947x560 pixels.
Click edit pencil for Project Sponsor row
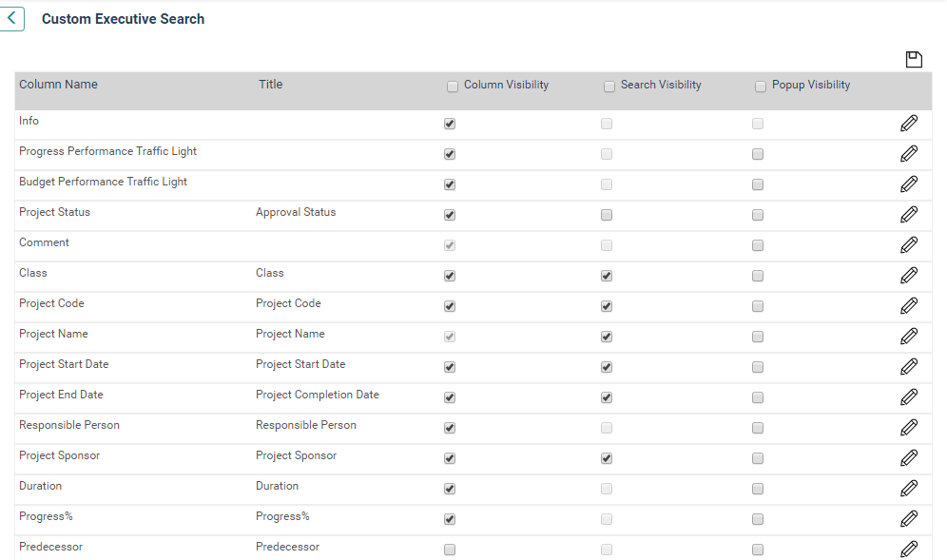click(909, 458)
